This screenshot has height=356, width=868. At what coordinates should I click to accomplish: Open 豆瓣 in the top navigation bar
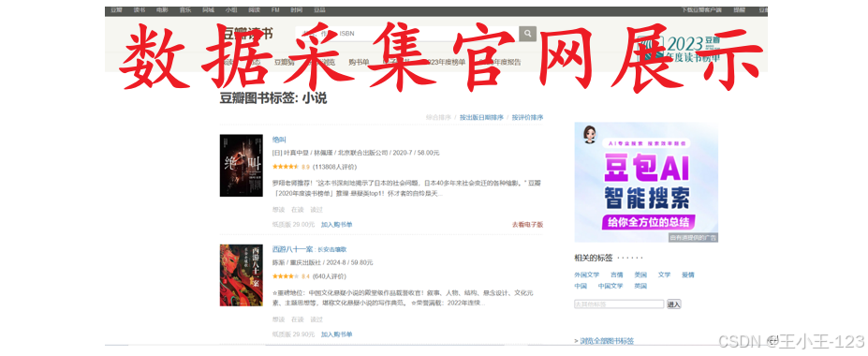point(116,10)
